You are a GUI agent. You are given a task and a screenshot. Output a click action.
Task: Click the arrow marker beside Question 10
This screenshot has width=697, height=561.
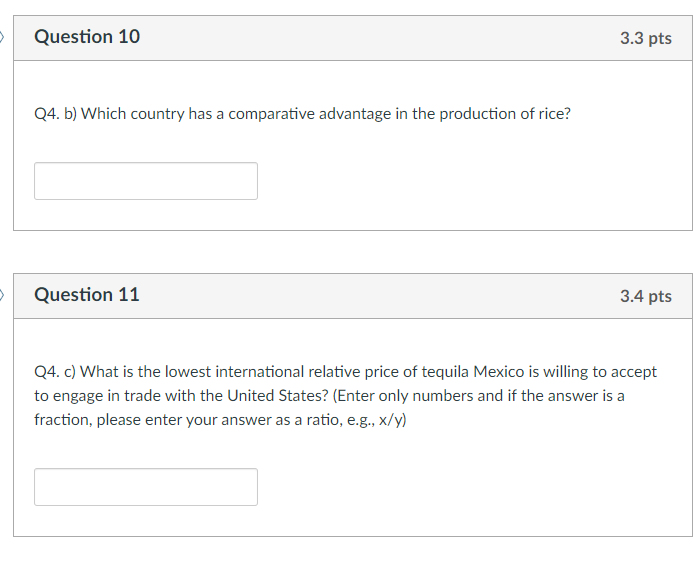[x=2, y=37]
